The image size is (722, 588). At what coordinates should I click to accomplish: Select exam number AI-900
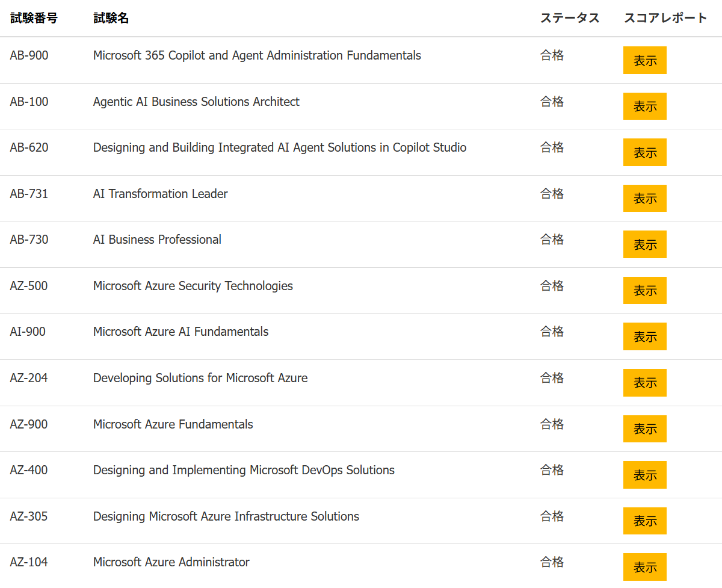tap(28, 332)
